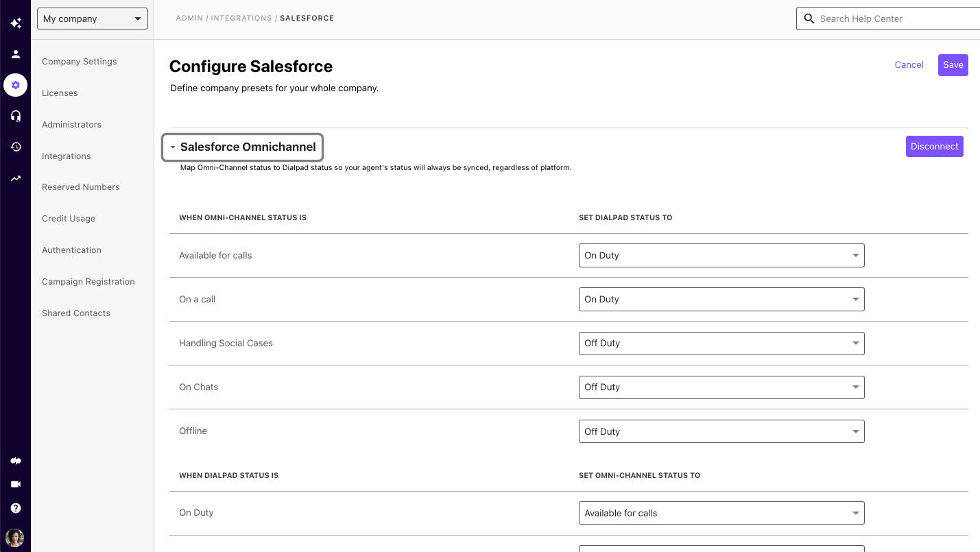Open Licenses in the admin menu
Viewport: 980px width, 552px height.
(60, 93)
